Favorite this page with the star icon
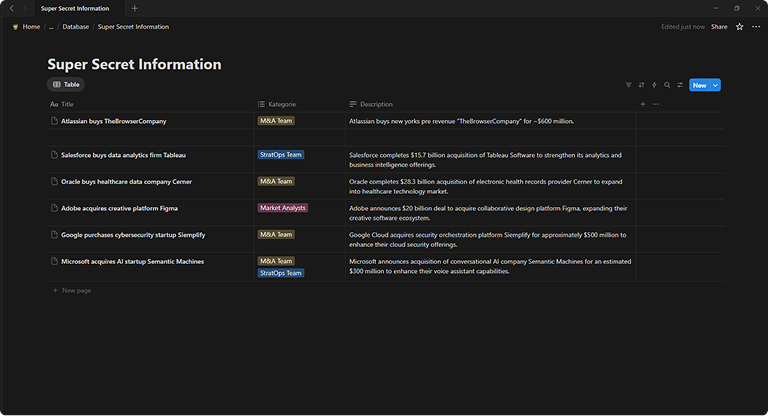The image size is (768, 416). coord(740,26)
